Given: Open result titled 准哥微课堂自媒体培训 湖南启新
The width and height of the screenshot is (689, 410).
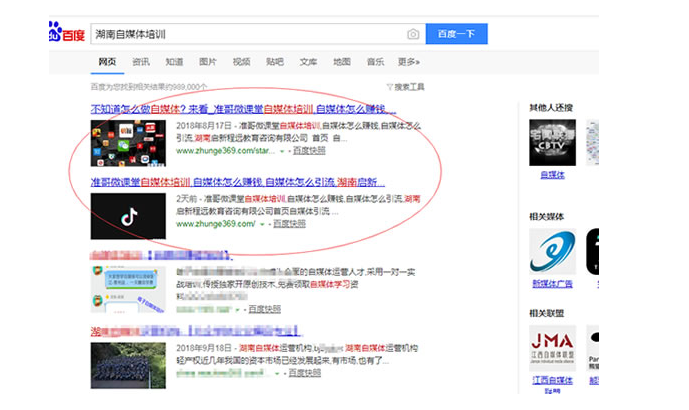Looking at the screenshot, I should 238,182.
